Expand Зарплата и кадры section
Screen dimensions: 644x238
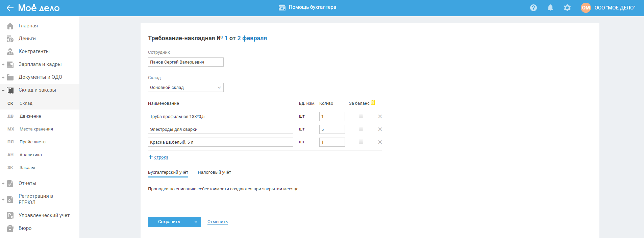pos(3,65)
